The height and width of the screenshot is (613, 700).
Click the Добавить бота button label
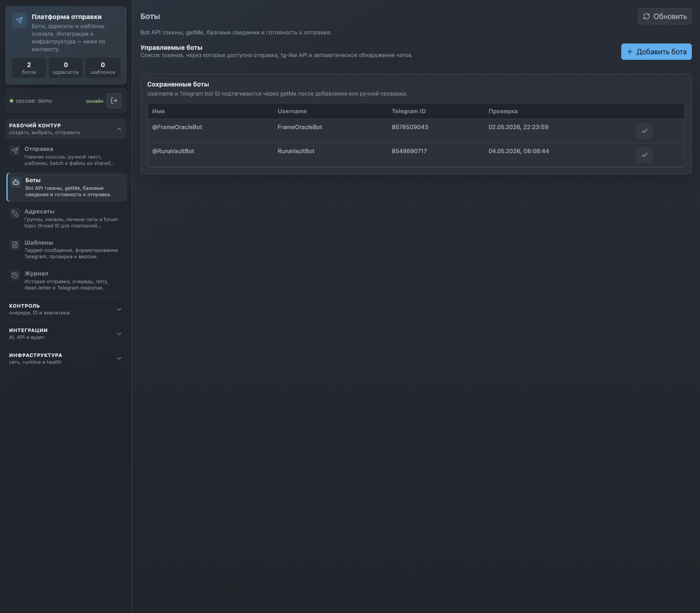click(x=662, y=52)
